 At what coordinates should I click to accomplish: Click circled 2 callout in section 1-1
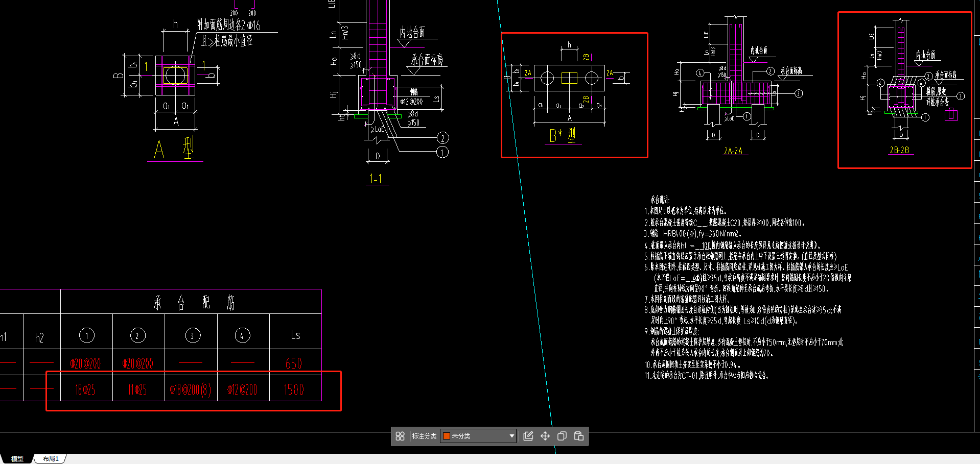[x=442, y=138]
